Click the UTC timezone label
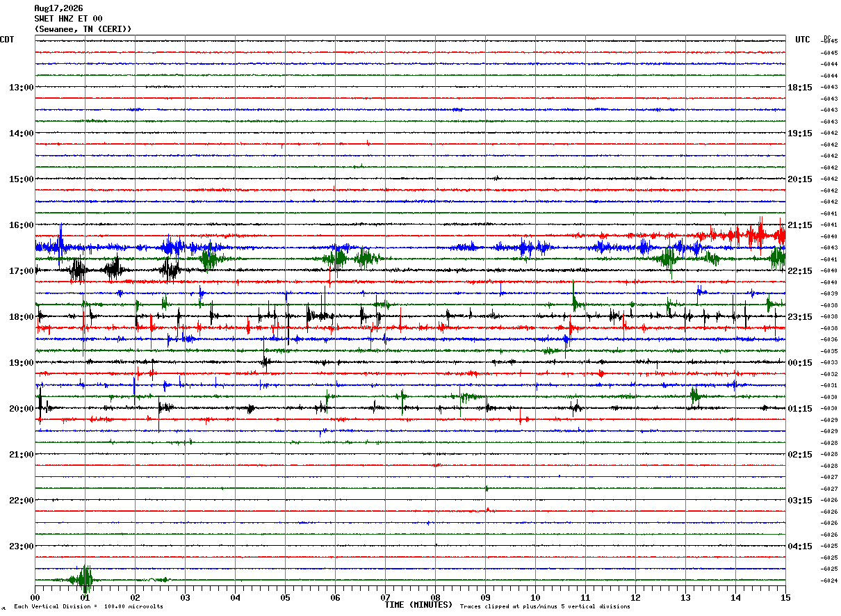Viewport: 841px width, 616px height. pyautogui.click(x=803, y=40)
